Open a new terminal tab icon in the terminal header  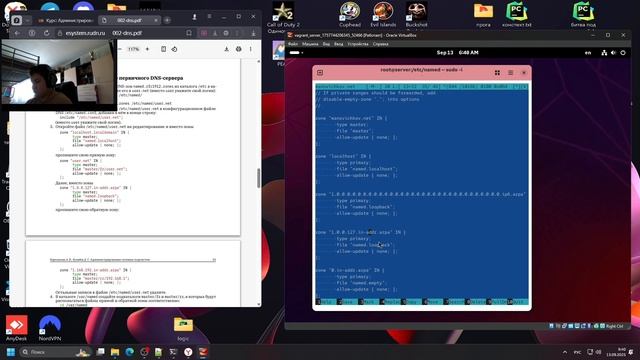[320, 73]
